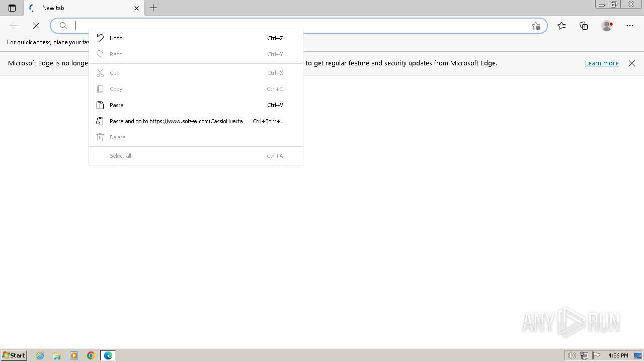Open Action Center flag icon

[596, 355]
